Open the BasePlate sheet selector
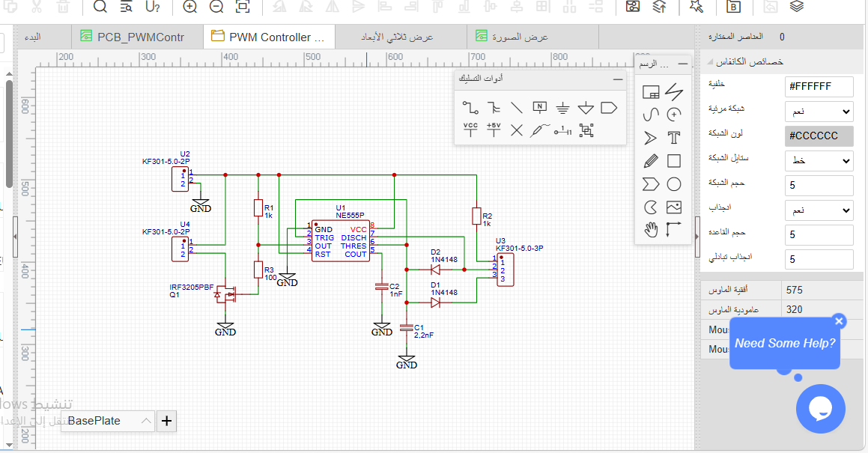This screenshot has width=868, height=453. click(107, 421)
